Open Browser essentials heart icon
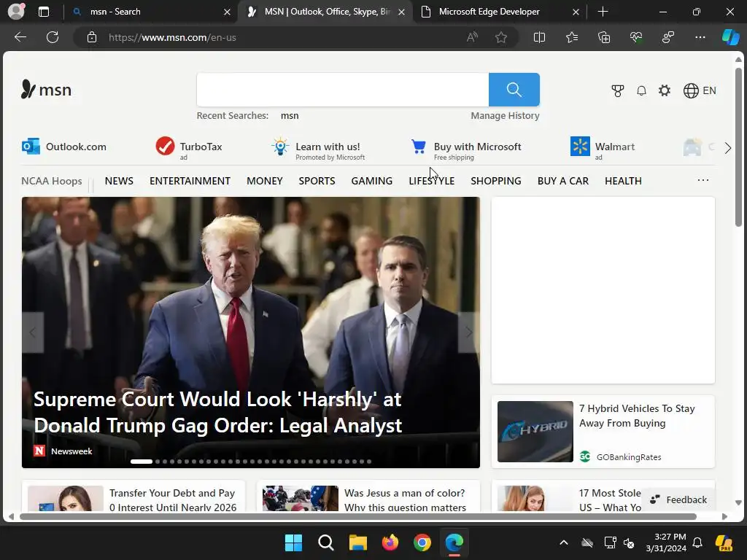The image size is (747, 560). tap(636, 37)
